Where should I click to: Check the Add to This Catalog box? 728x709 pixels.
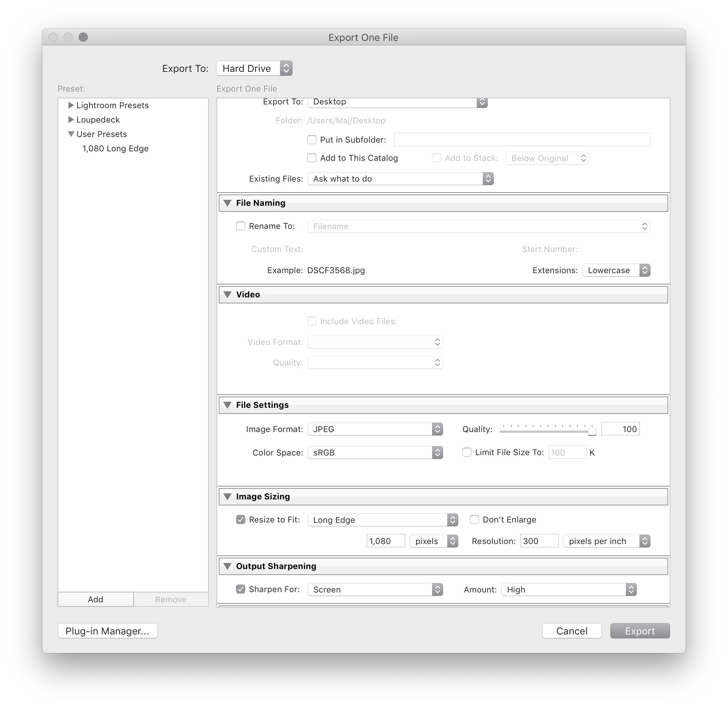(x=312, y=158)
